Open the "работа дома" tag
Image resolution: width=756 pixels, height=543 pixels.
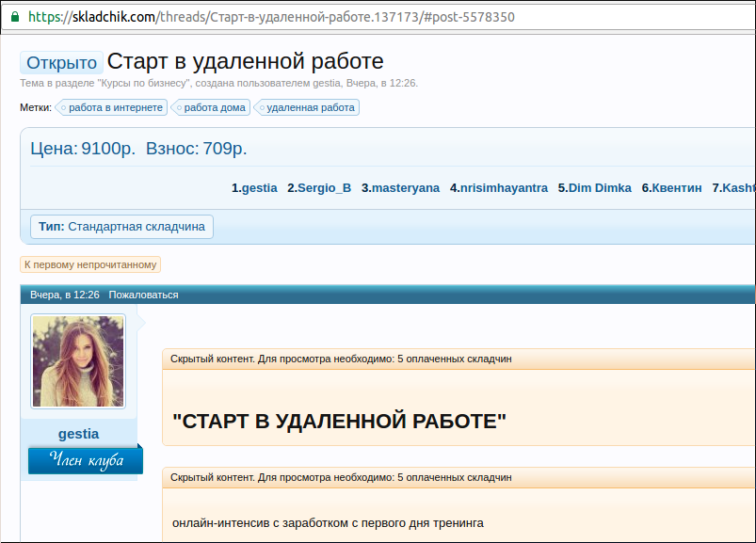[211, 107]
